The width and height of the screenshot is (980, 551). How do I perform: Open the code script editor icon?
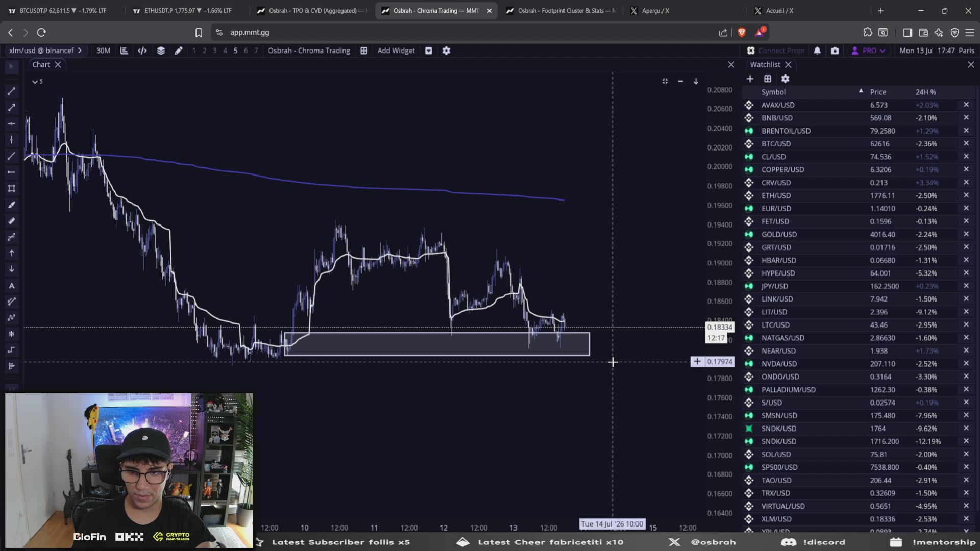pos(142,51)
